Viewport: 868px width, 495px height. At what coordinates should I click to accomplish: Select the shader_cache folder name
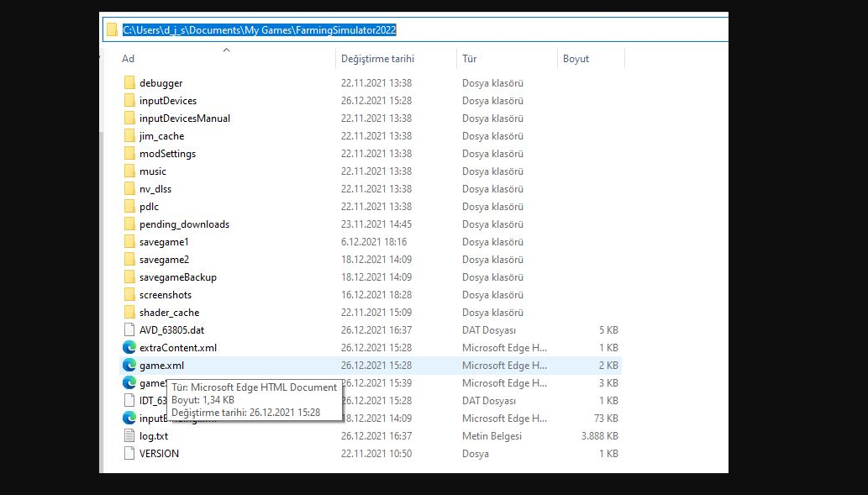click(169, 313)
